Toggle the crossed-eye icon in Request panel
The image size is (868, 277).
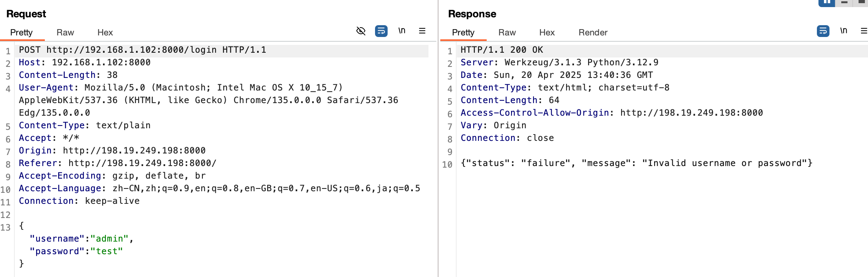361,31
